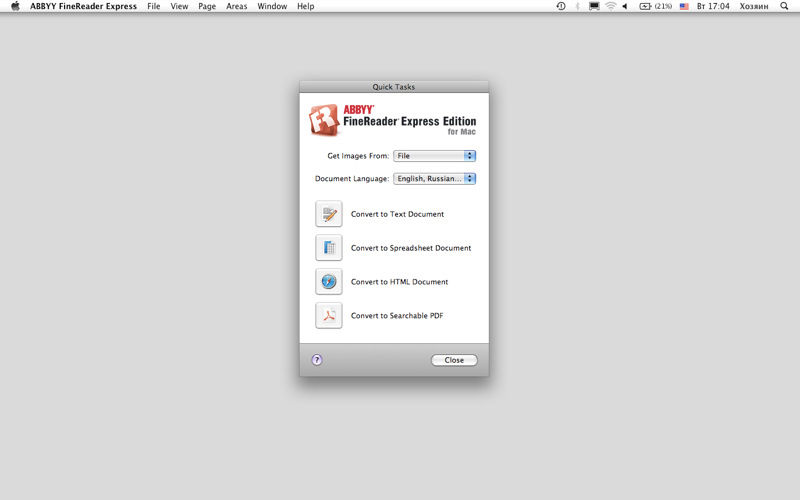
Task: Click the Хозяин user name
Action: [x=754, y=6]
